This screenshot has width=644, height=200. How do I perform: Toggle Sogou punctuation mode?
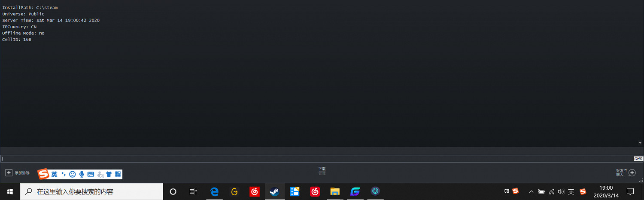64,174
